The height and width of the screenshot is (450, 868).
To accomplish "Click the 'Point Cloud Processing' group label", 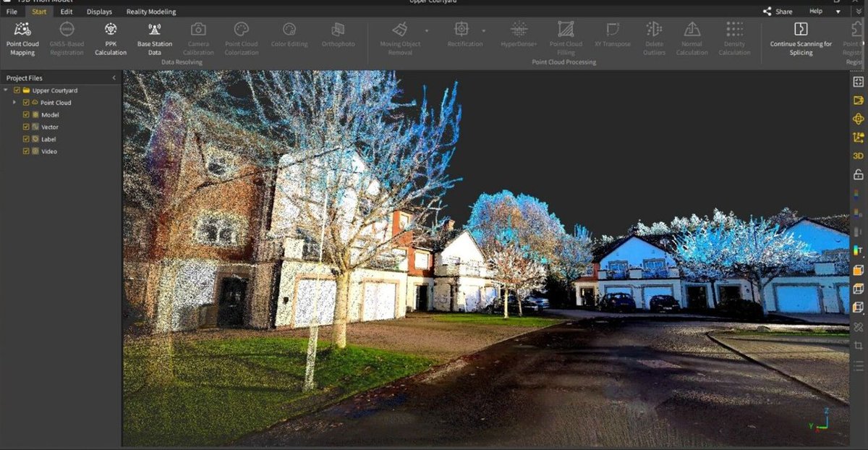I will (x=564, y=62).
